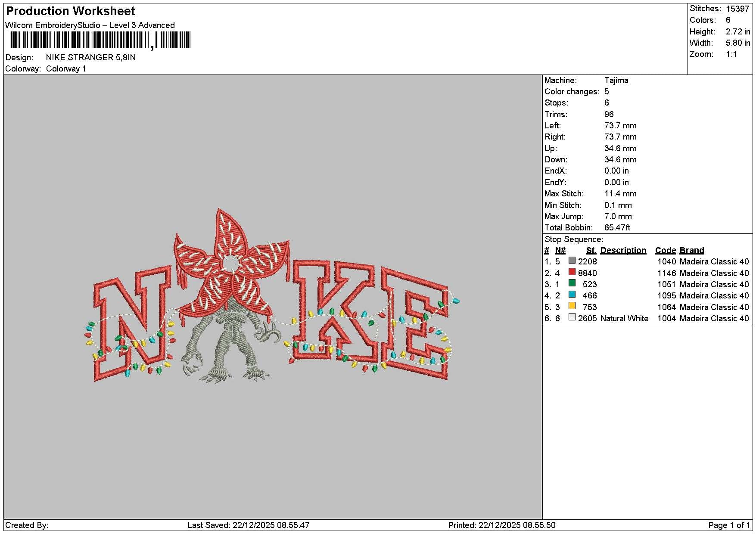Click the Height value 2.72 in

738,32
